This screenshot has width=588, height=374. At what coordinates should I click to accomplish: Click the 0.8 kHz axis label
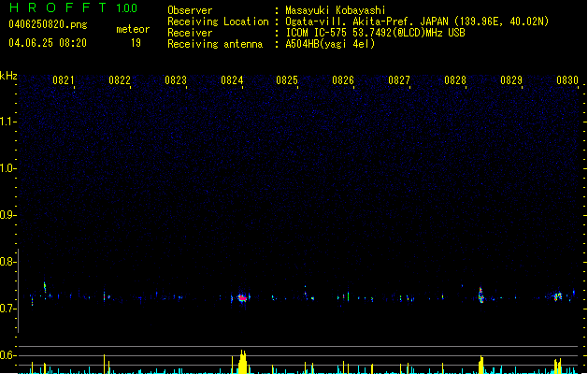tap(7, 262)
